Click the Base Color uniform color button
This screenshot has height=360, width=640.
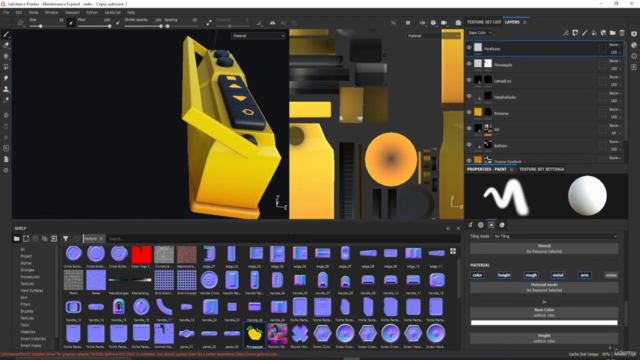coord(544,312)
